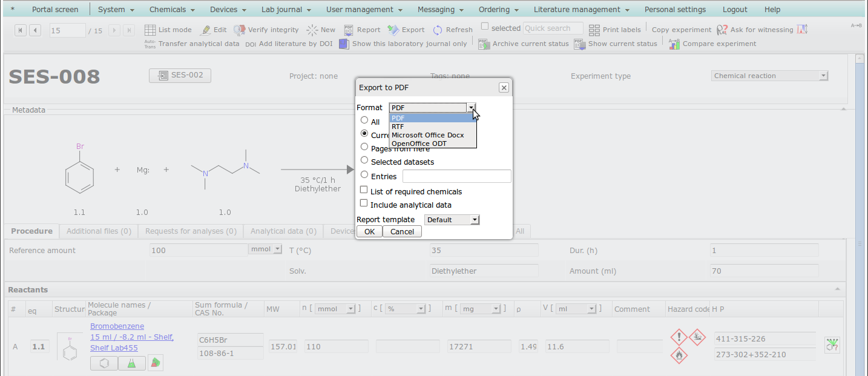Click the Print labels icon
The image size is (868, 376).
(x=594, y=30)
